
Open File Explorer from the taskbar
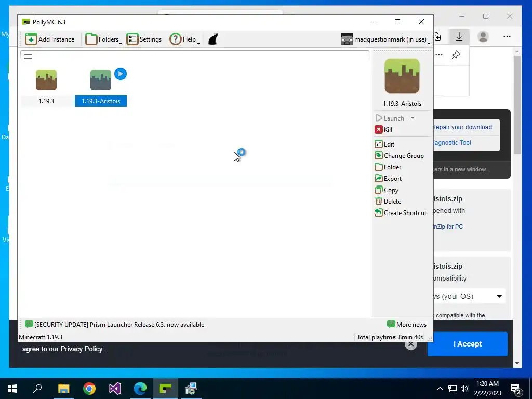pyautogui.click(x=64, y=389)
